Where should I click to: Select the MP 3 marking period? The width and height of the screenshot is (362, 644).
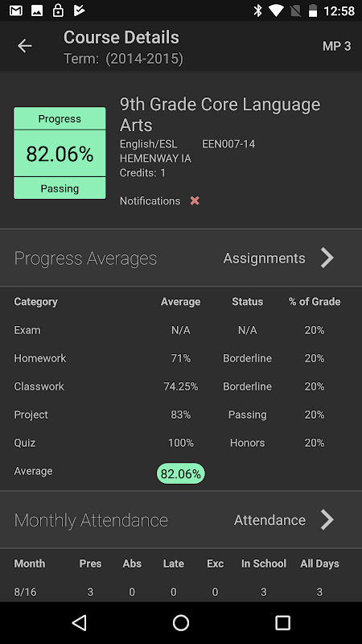336,46
